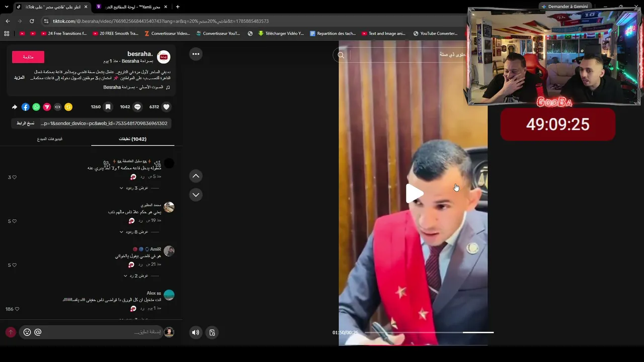This screenshot has width=644, height=362.
Task: Open the first Convertisseur Video bookmark
Action: click(x=167, y=34)
